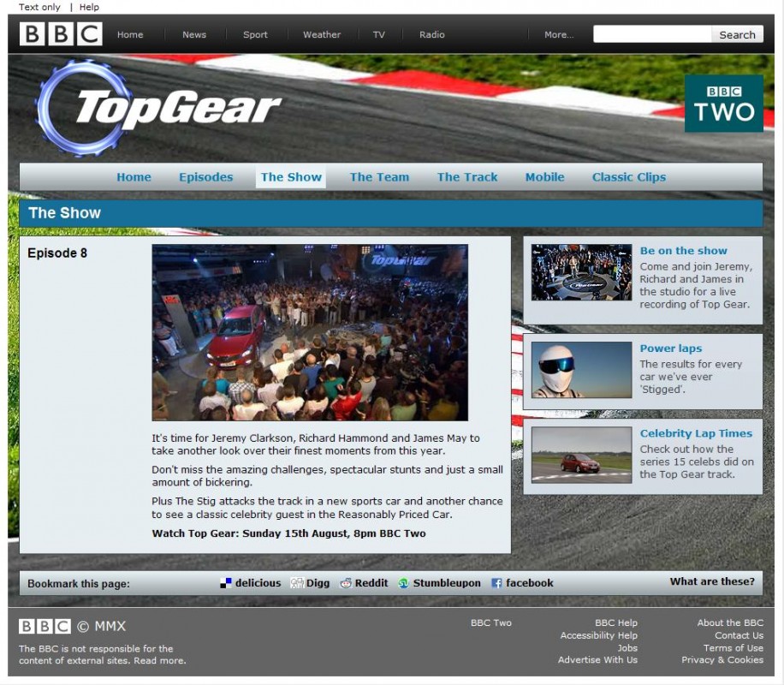Click the Digg text link
The height and width of the screenshot is (685, 784).
pyautogui.click(x=318, y=583)
